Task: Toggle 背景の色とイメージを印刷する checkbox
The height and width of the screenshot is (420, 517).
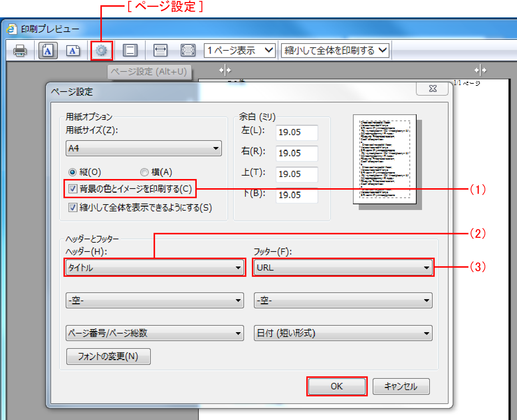Action: [x=73, y=189]
